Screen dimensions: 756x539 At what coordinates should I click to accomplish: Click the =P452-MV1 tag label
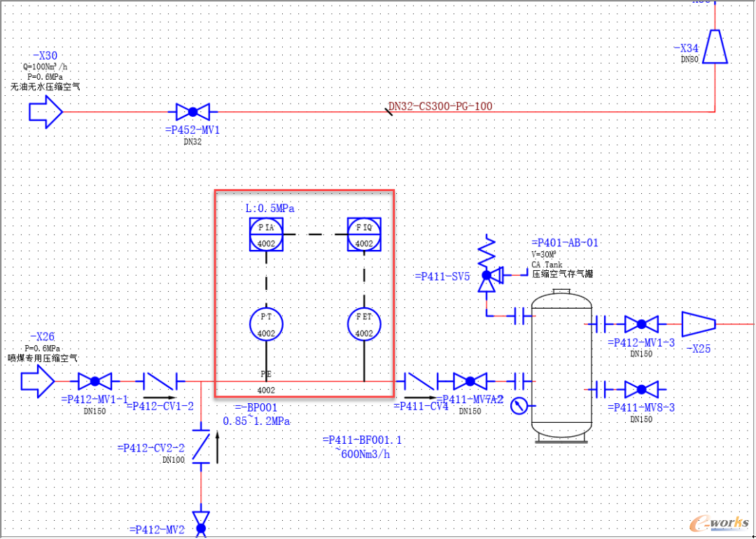point(192,129)
